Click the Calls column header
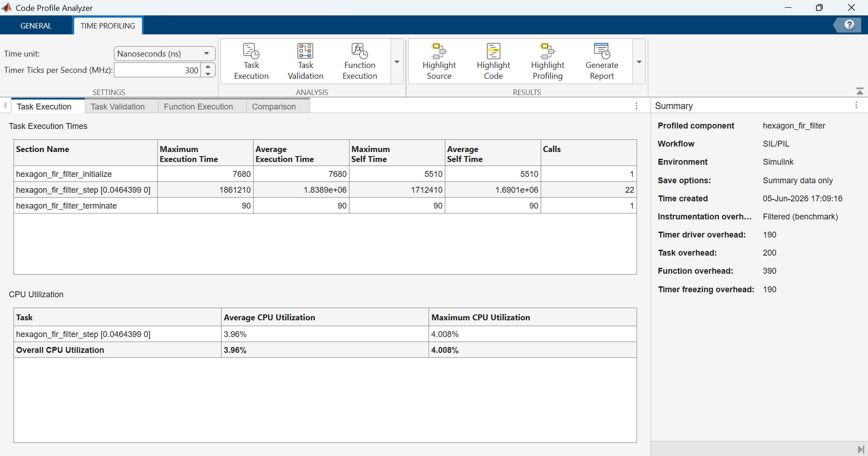868x456 pixels. 589,153
